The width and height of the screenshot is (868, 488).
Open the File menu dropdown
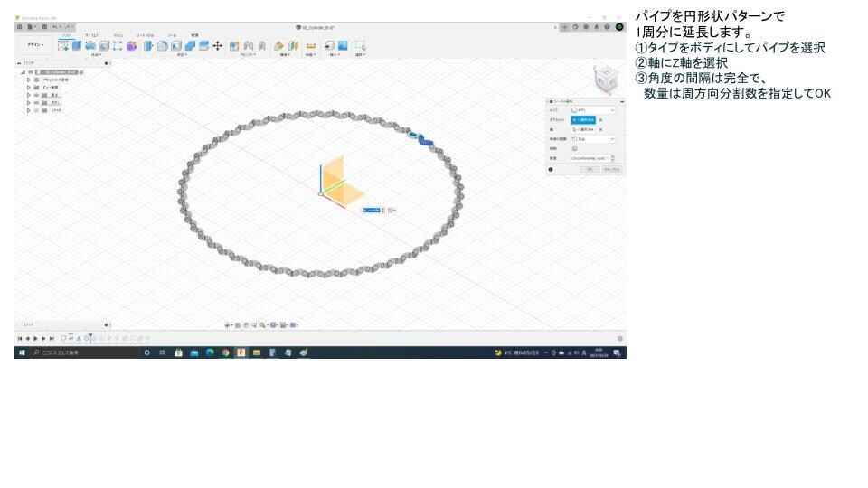(32, 26)
